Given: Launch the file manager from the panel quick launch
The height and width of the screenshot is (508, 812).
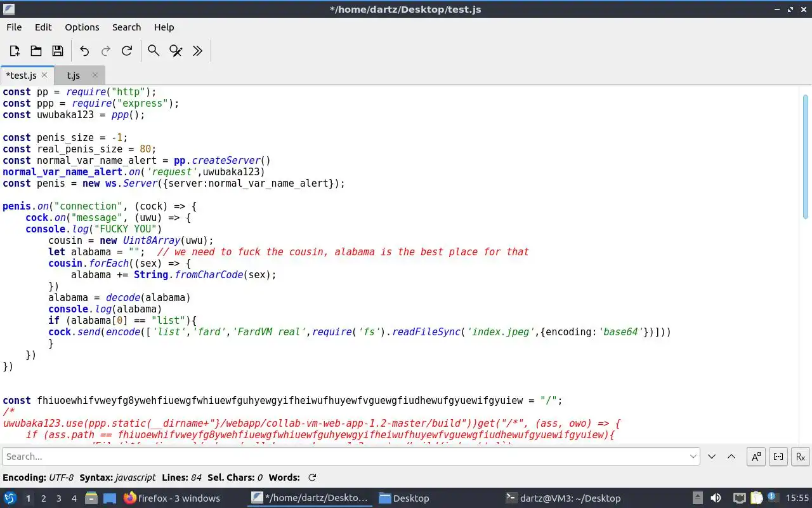Looking at the screenshot, I should (91, 498).
